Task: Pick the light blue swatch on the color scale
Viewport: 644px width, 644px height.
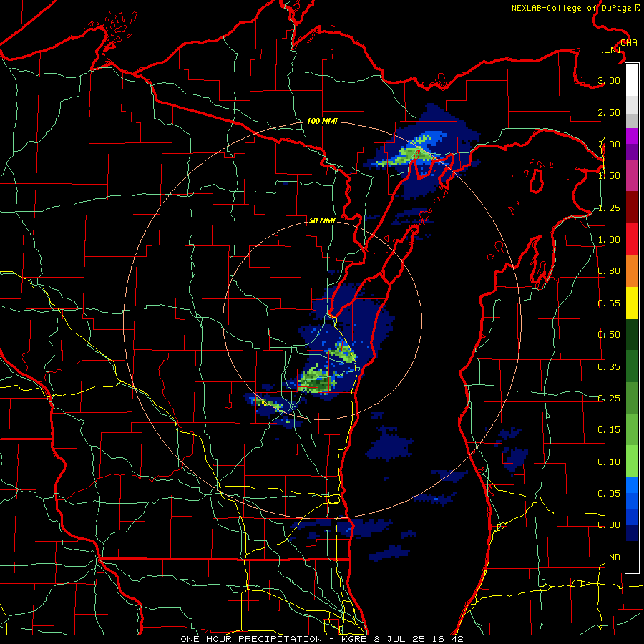Action: 632,485
